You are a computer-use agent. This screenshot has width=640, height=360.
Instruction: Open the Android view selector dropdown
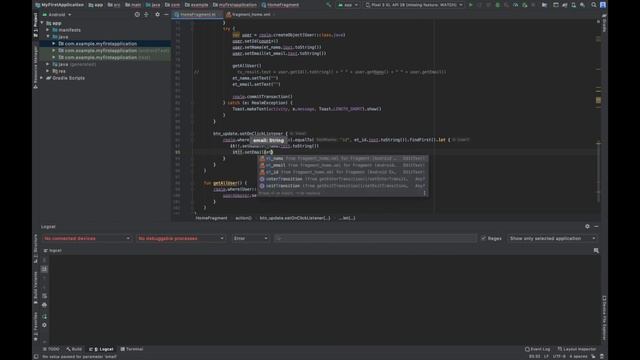(x=57, y=14)
